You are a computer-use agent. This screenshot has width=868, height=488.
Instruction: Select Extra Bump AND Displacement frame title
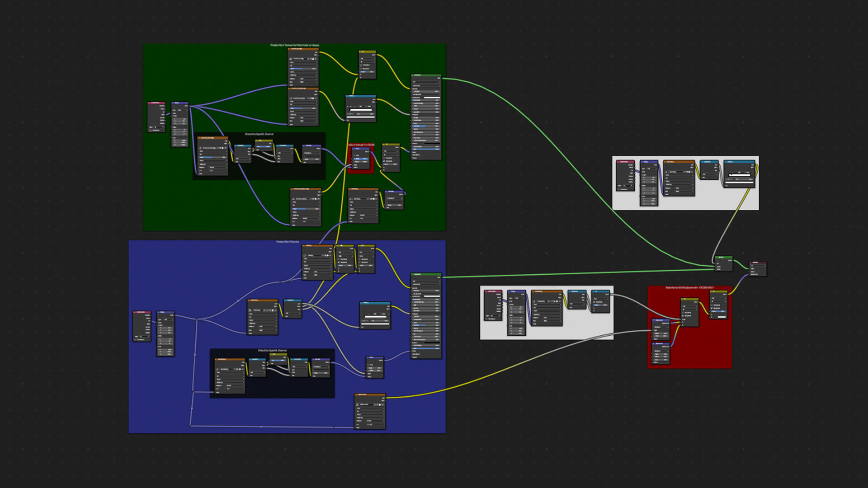pos(690,287)
